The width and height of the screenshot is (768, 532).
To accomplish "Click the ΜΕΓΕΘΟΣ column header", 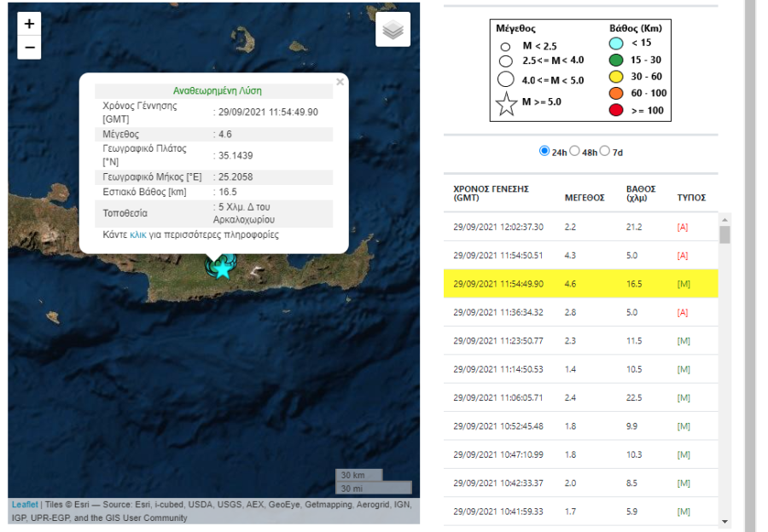I will 585,198.
